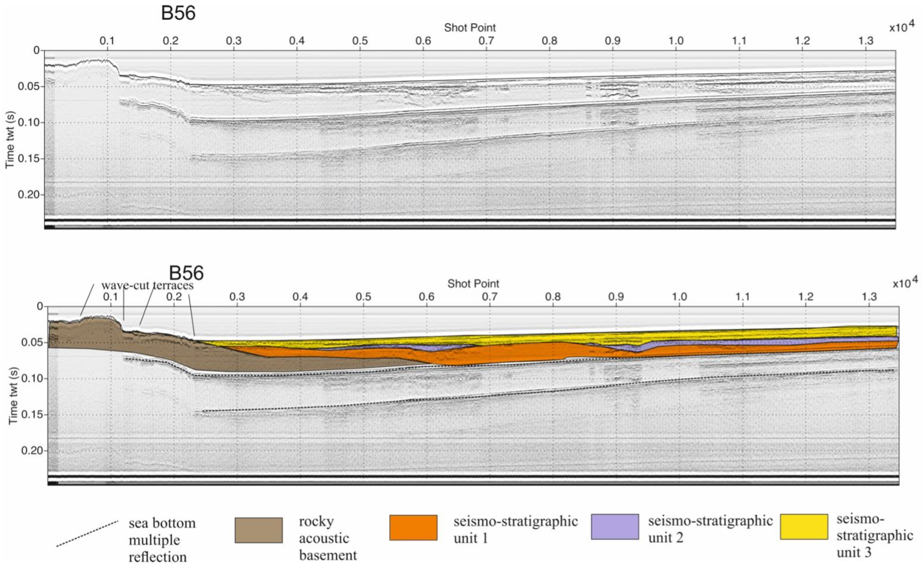This screenshot has width=924, height=568.
Task: Click the yellow unit 3 legend swatch
Action: [804, 527]
